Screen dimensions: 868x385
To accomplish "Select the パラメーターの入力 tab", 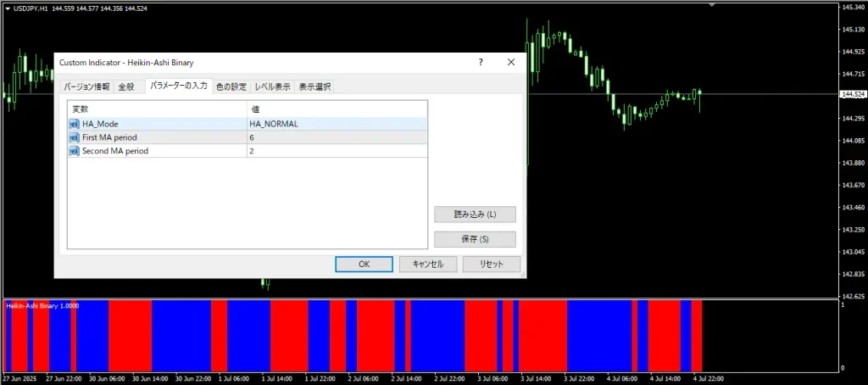I will click(179, 86).
